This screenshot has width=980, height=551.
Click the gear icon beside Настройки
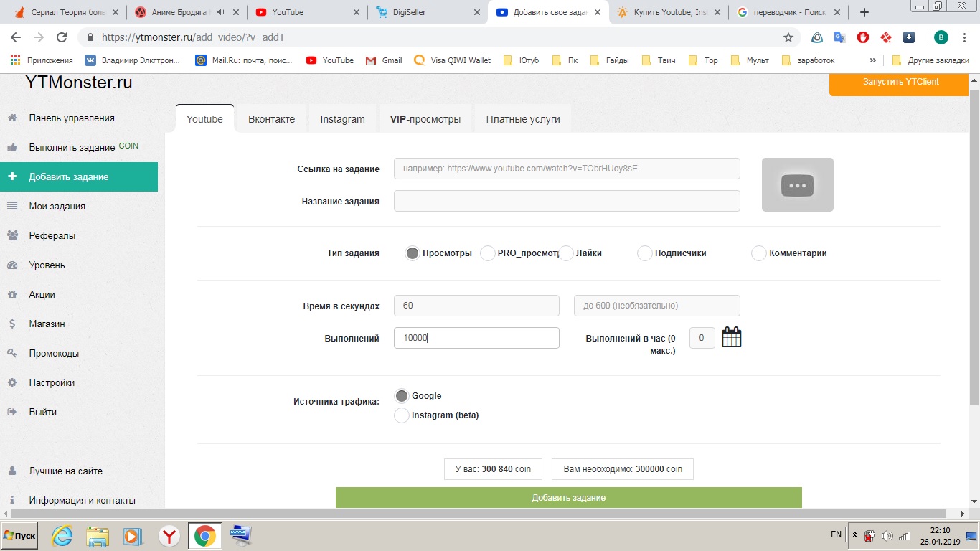tap(12, 382)
